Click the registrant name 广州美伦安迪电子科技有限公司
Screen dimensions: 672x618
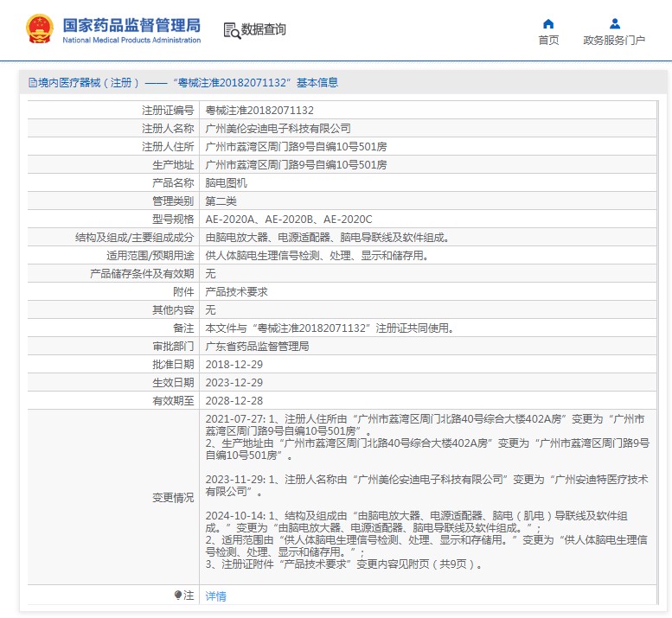(x=278, y=129)
